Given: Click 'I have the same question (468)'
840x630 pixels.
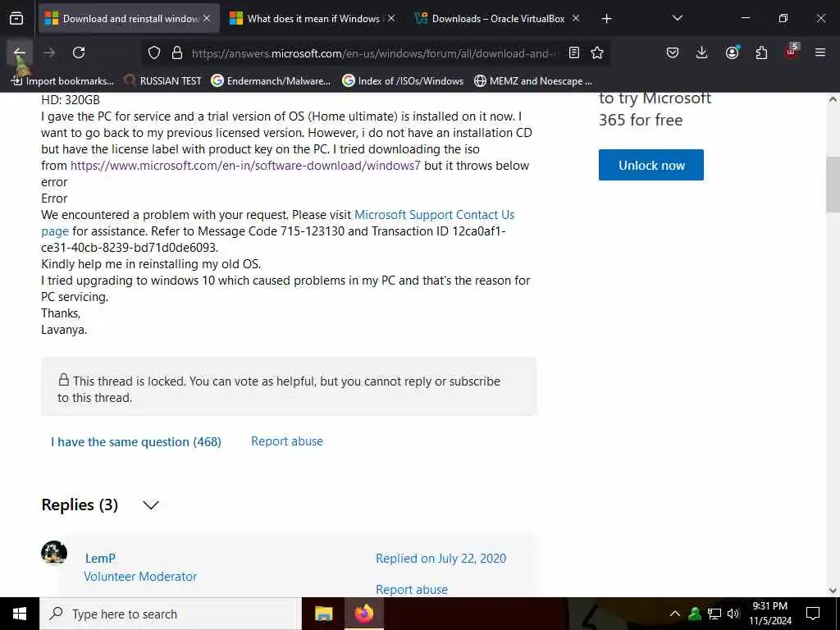Looking at the screenshot, I should click(136, 442).
